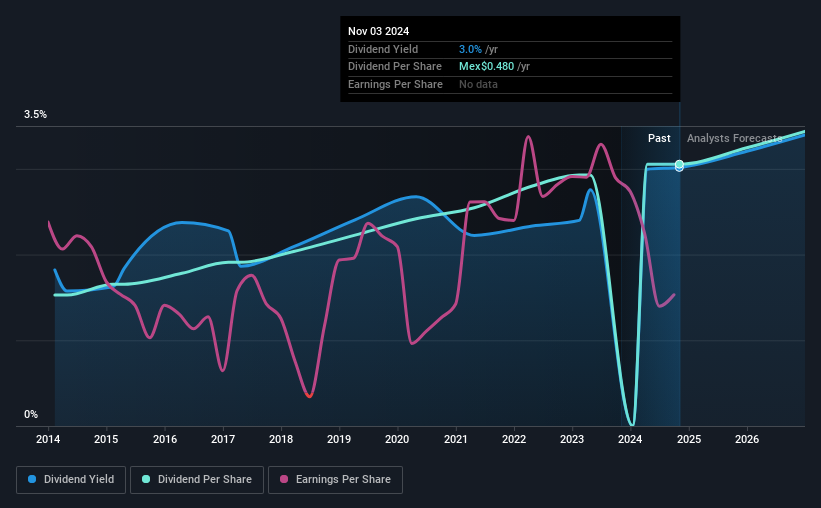Viewport: 821px width, 508px height.
Task: Click the 2022 x-axis label
Action: point(514,439)
